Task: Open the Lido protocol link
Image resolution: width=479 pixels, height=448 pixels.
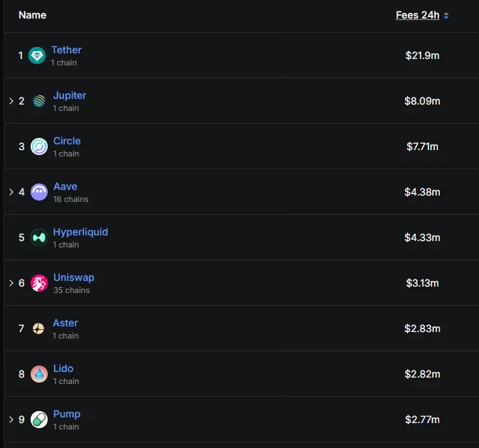Action: point(63,368)
